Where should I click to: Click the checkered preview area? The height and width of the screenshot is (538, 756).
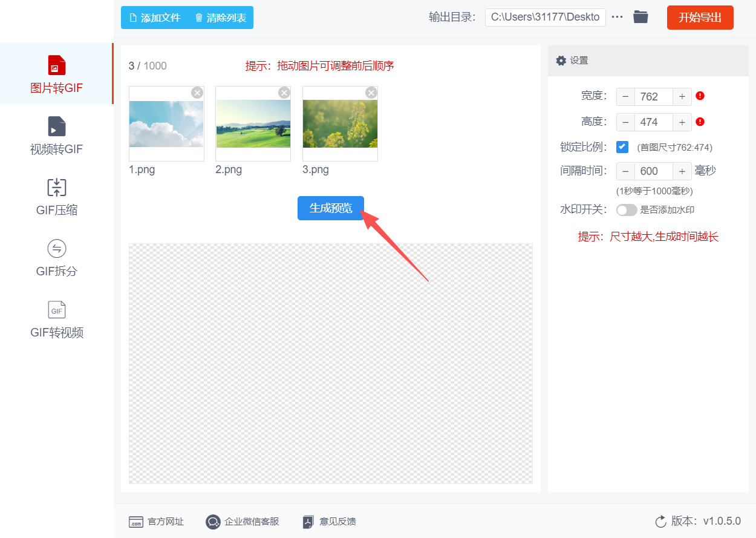click(x=331, y=363)
